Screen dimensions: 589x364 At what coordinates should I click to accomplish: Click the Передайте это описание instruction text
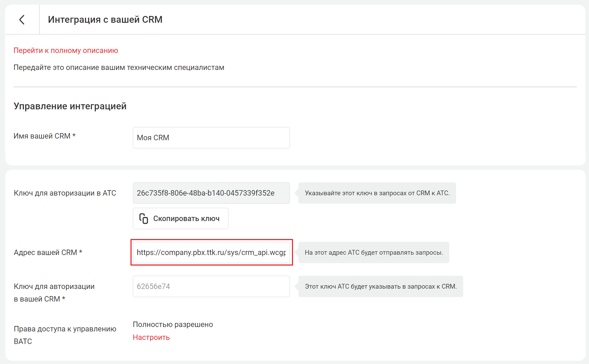[x=119, y=68]
